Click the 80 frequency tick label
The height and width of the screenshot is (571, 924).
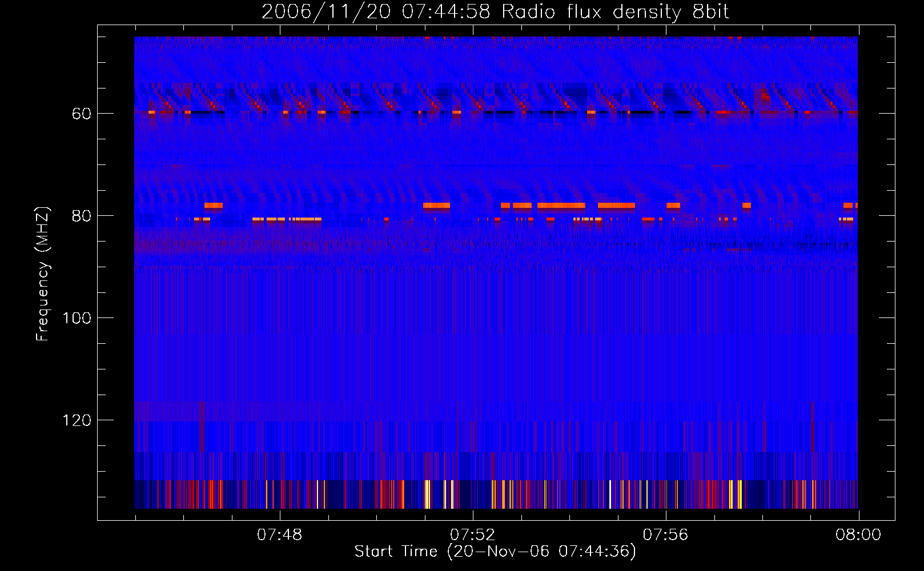click(x=81, y=216)
